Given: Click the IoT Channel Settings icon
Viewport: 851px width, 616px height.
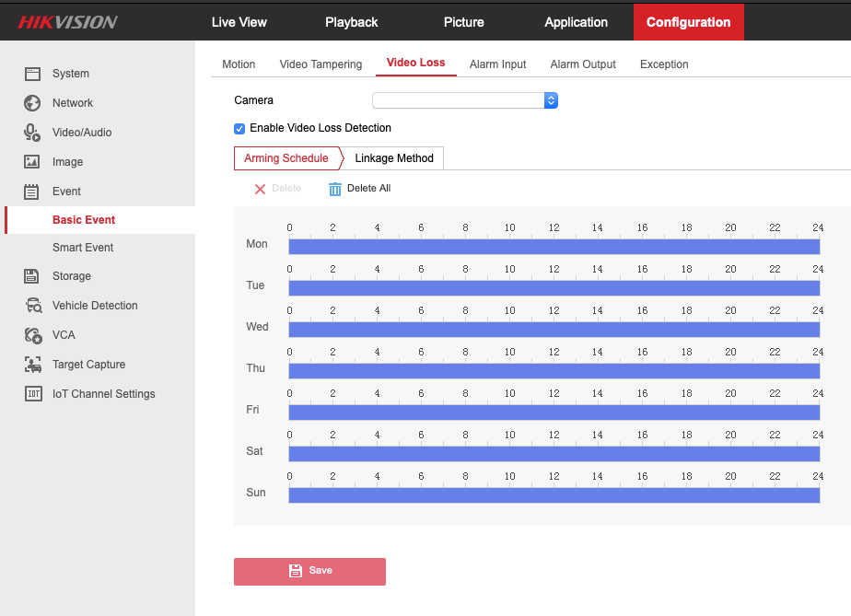Looking at the screenshot, I should [x=32, y=394].
